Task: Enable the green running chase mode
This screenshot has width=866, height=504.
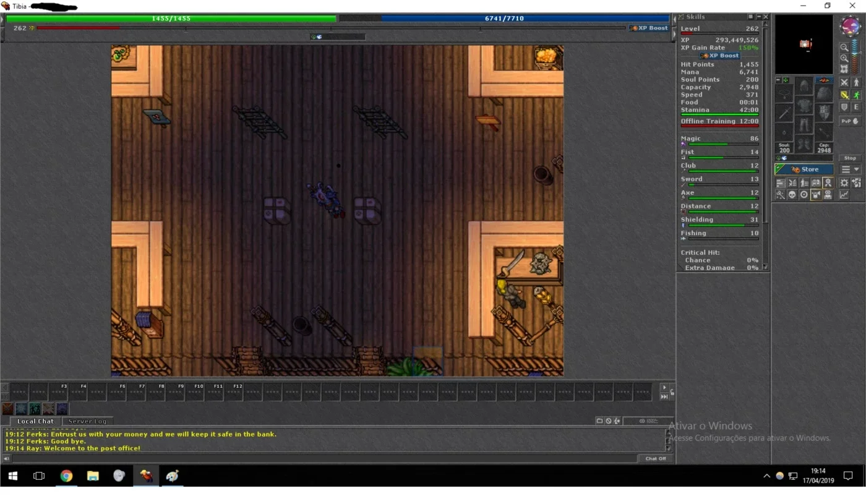Action: (856, 95)
